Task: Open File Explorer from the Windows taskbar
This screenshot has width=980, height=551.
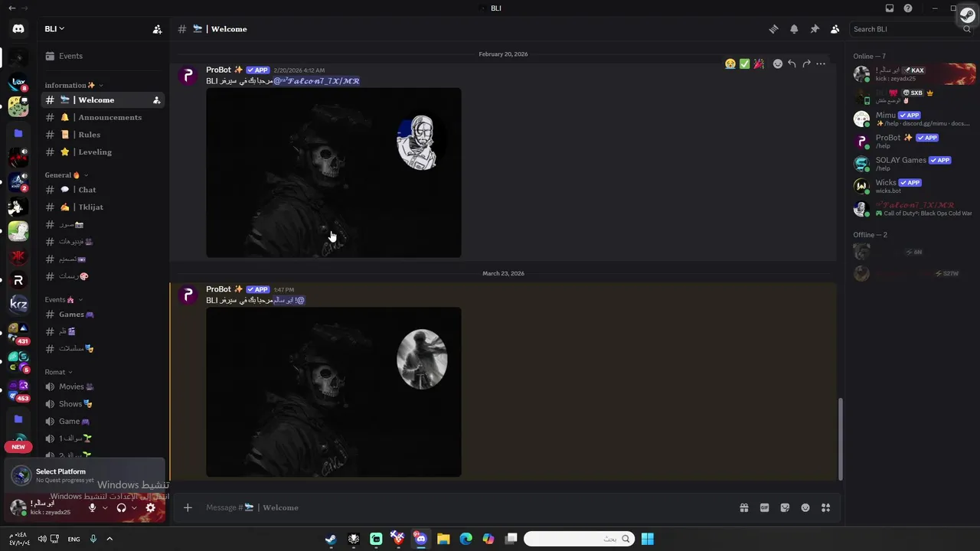Action: (443, 539)
